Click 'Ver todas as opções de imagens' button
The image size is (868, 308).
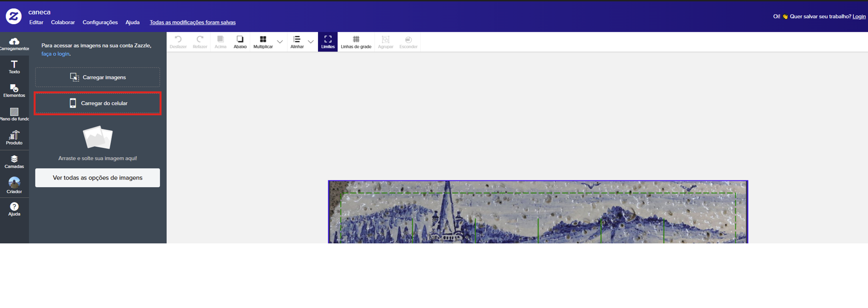point(97,178)
